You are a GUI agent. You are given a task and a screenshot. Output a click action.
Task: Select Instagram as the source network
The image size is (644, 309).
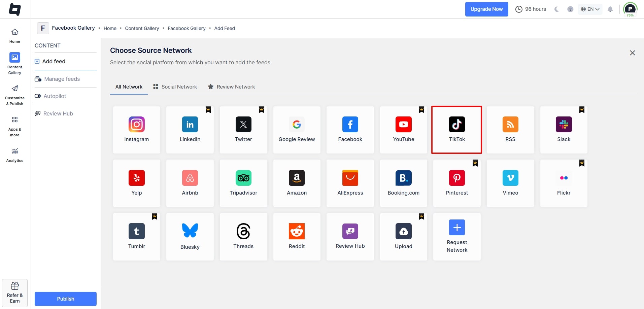pos(136,130)
